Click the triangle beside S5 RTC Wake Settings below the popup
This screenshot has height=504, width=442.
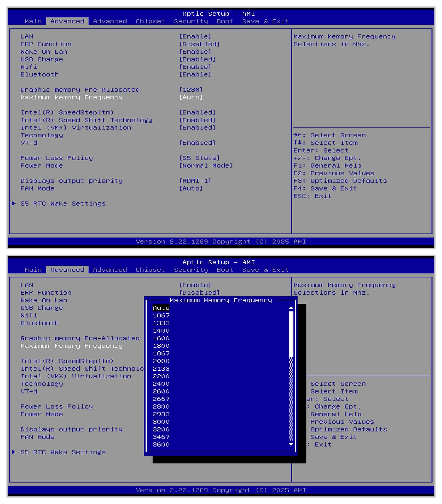(x=14, y=452)
